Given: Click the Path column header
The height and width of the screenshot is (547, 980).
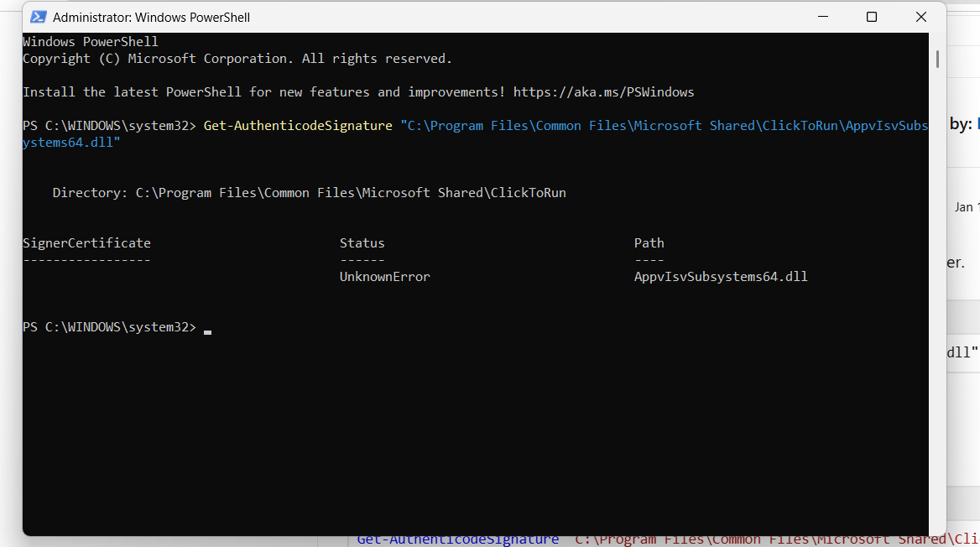Looking at the screenshot, I should click(x=649, y=242).
